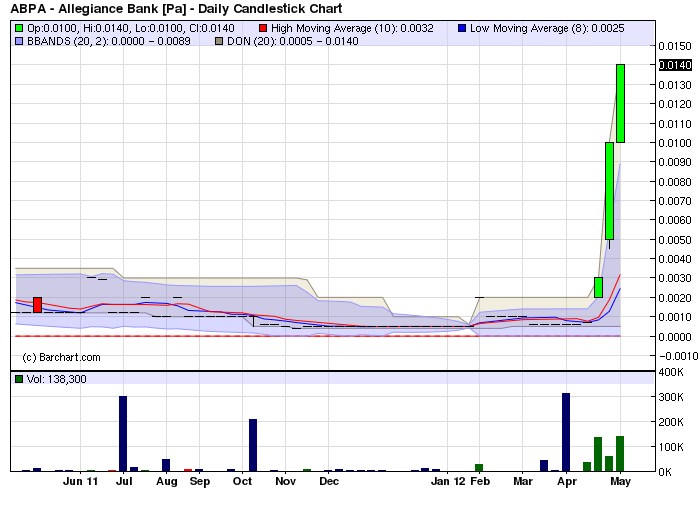Select 'High Moving Average (10): 0.0032' label
700x512 pixels.
click(352, 29)
